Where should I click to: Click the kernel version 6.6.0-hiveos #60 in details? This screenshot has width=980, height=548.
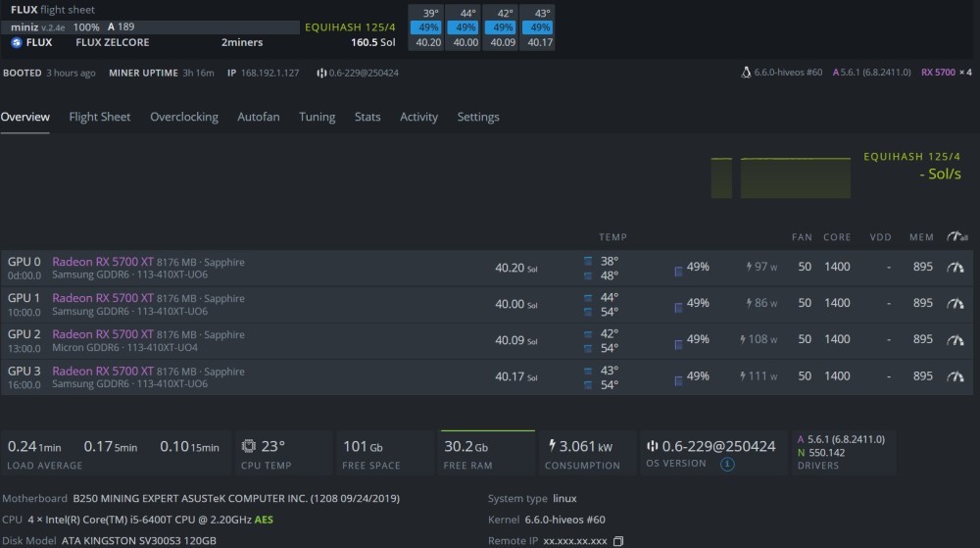click(x=565, y=520)
